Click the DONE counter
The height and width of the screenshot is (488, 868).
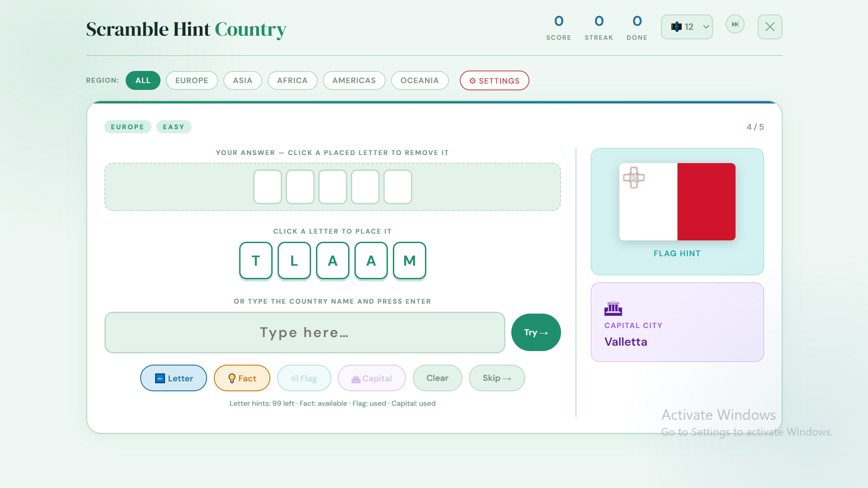tap(637, 28)
